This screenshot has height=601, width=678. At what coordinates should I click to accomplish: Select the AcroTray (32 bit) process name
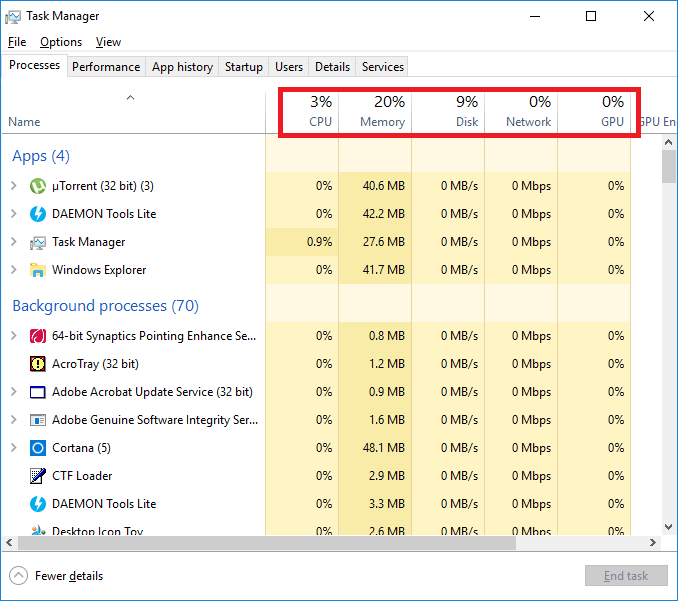[x=95, y=364]
